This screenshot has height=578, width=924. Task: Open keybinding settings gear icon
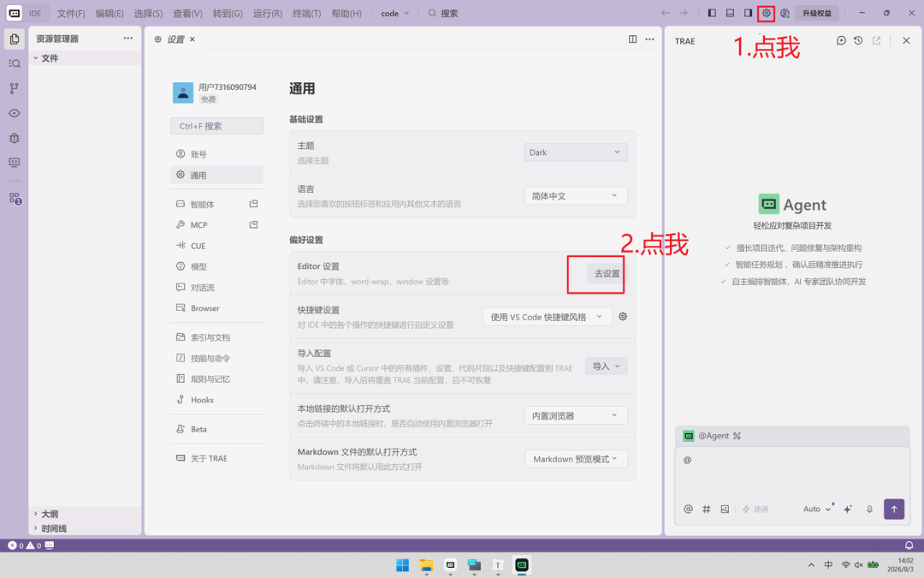[x=623, y=317]
